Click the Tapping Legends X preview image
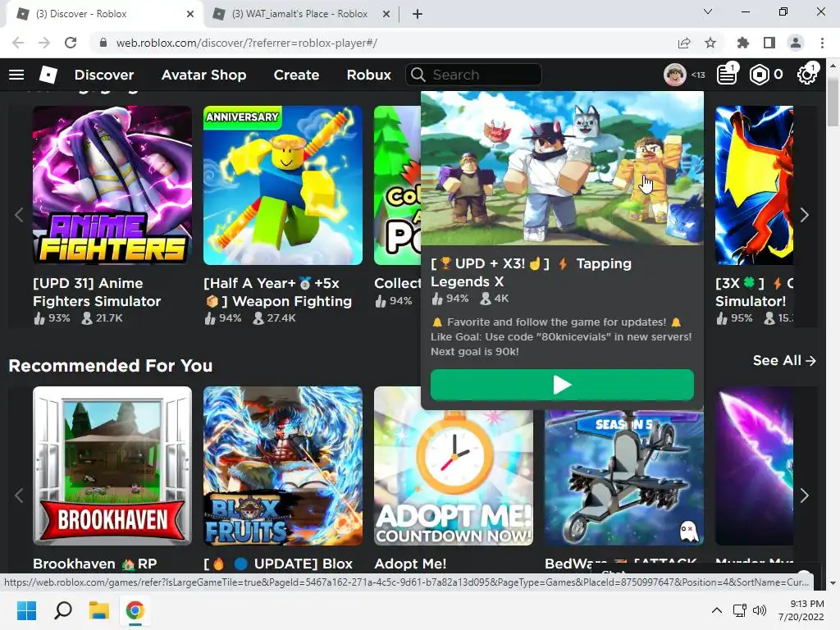 coord(562,167)
